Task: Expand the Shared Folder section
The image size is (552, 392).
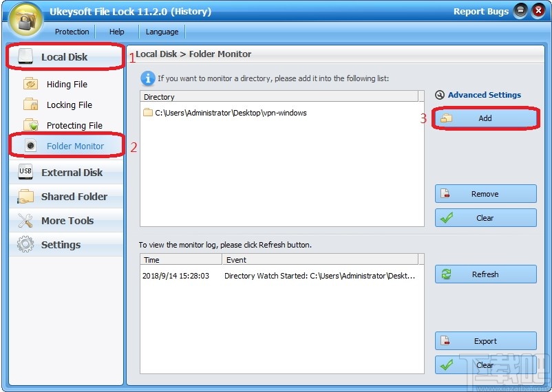Action: pos(66,197)
